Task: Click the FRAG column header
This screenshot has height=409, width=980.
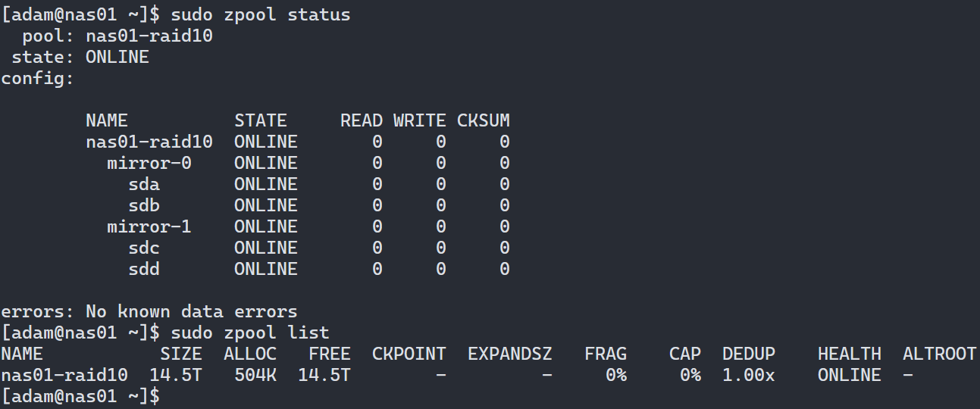Action: 606,354
